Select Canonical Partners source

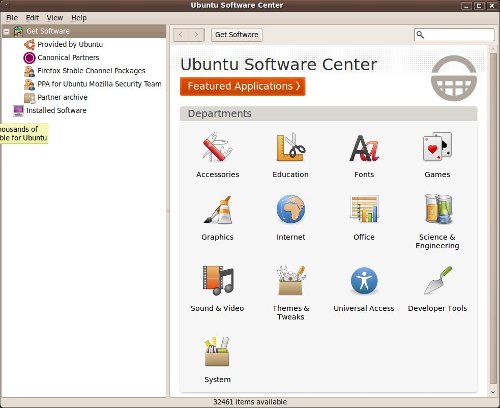[x=68, y=58]
